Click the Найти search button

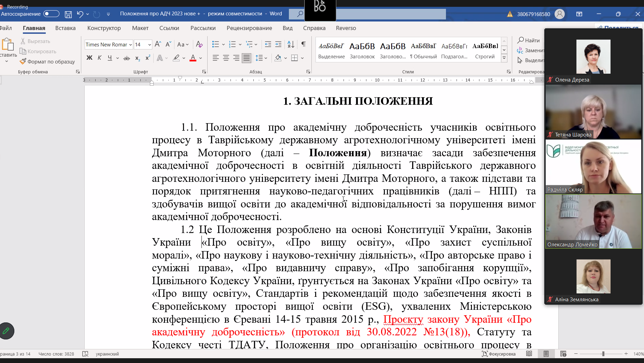[528, 40]
